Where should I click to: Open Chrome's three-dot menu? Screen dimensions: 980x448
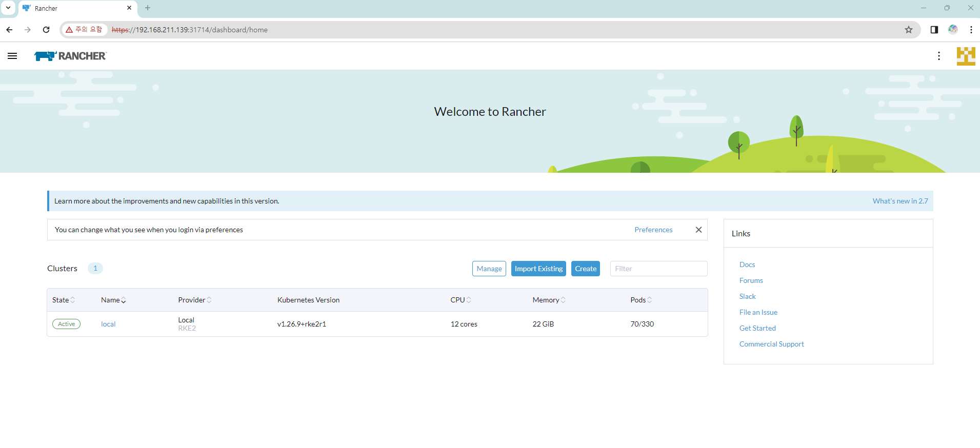point(971,30)
